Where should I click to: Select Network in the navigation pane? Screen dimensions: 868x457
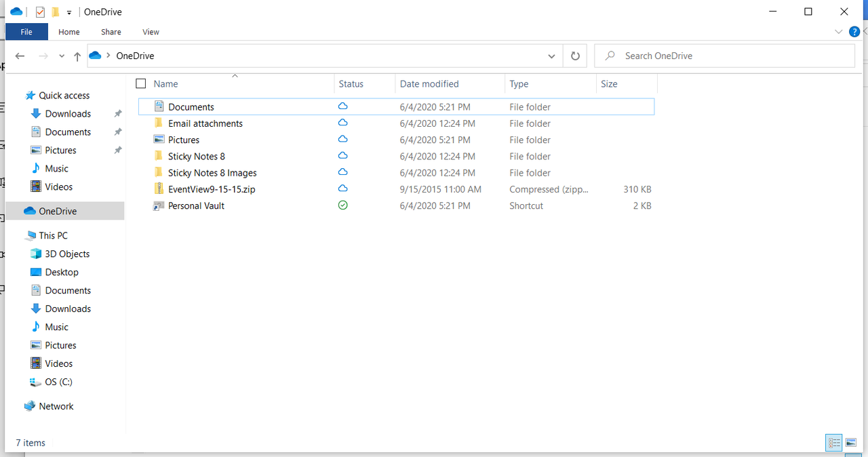(56, 406)
